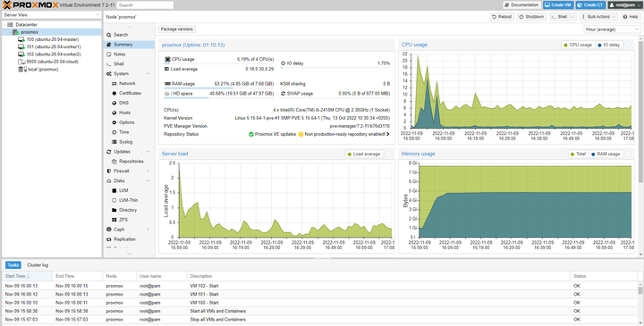644x326 pixels.
Task: Click the Updates refresh icon
Action: coord(109,152)
